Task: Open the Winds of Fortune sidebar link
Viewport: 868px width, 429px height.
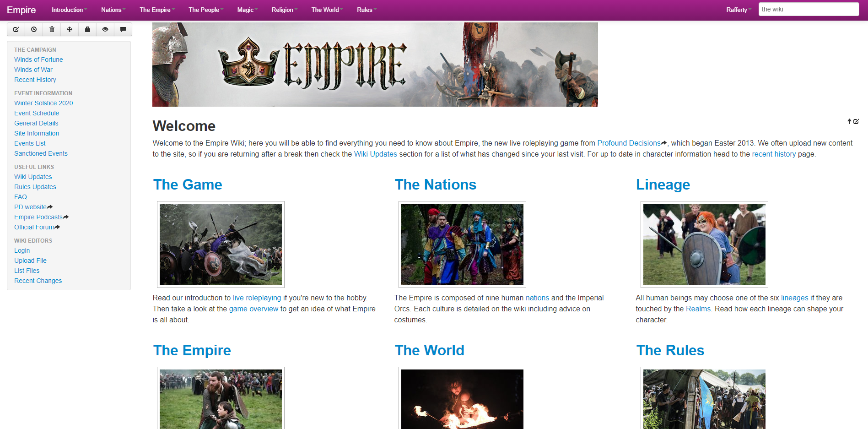Action: tap(38, 60)
